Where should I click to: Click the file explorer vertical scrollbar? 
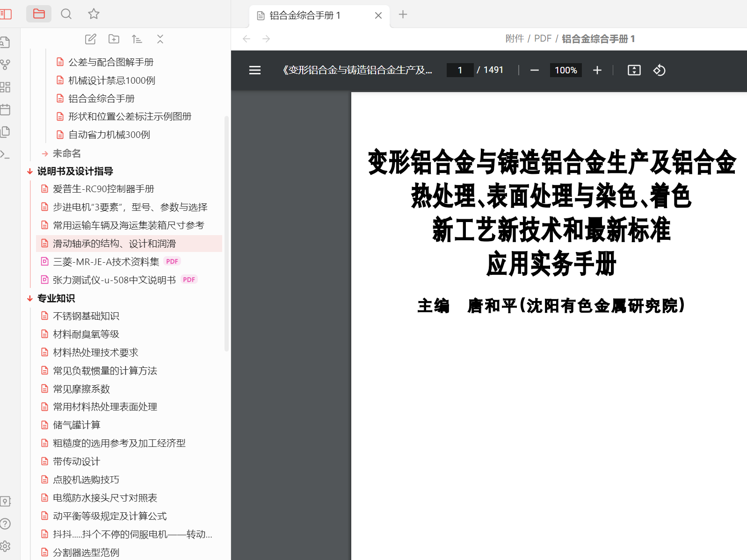(x=226, y=234)
